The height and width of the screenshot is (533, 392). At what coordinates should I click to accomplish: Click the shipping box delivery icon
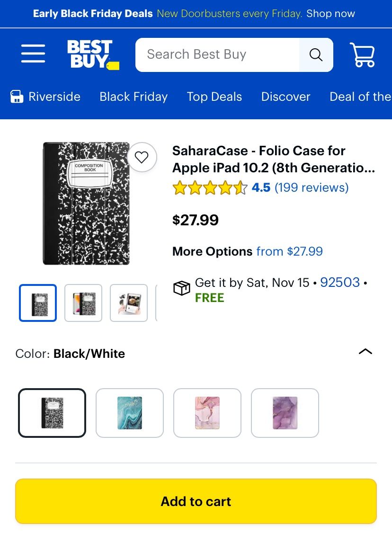click(181, 288)
